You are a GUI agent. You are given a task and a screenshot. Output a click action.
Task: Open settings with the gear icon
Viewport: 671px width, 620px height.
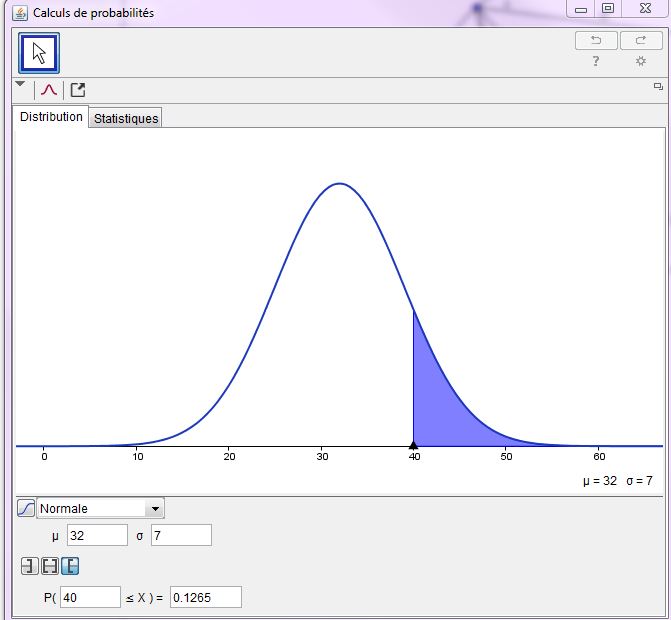(641, 62)
